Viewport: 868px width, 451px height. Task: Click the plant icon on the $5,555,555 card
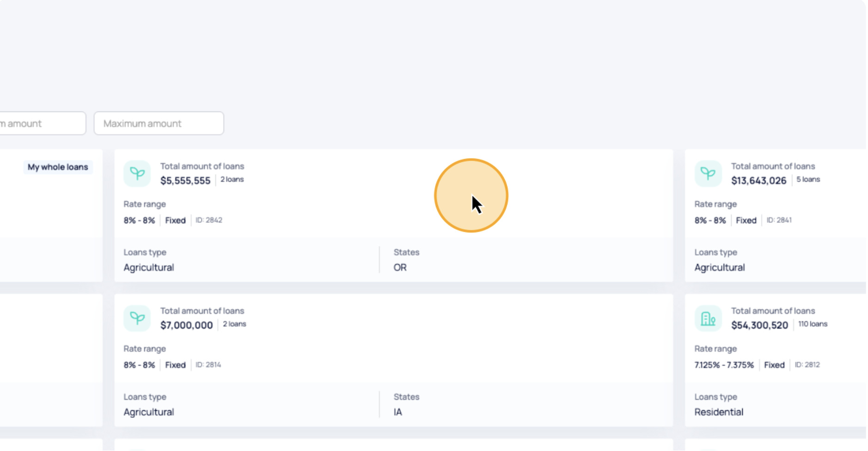(136, 174)
